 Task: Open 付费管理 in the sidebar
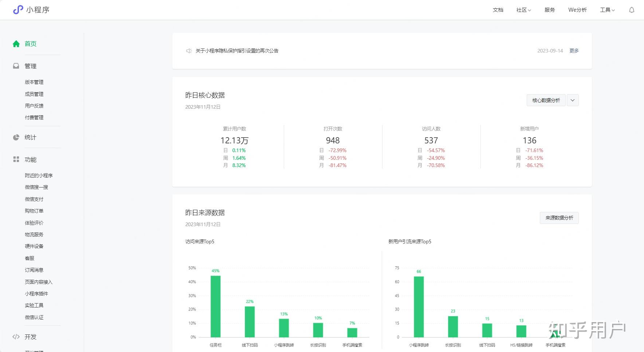(34, 117)
